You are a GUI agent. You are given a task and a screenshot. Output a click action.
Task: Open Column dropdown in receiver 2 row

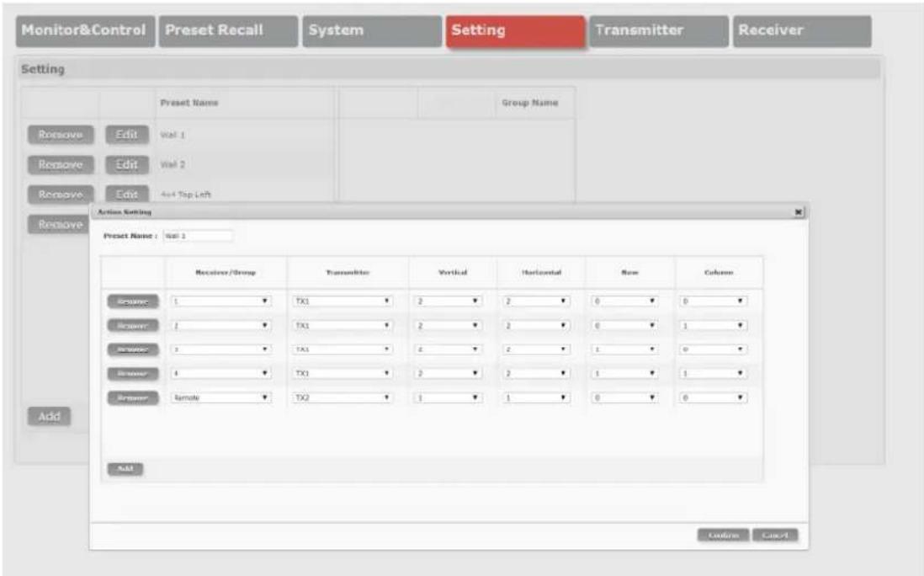[x=714, y=325]
